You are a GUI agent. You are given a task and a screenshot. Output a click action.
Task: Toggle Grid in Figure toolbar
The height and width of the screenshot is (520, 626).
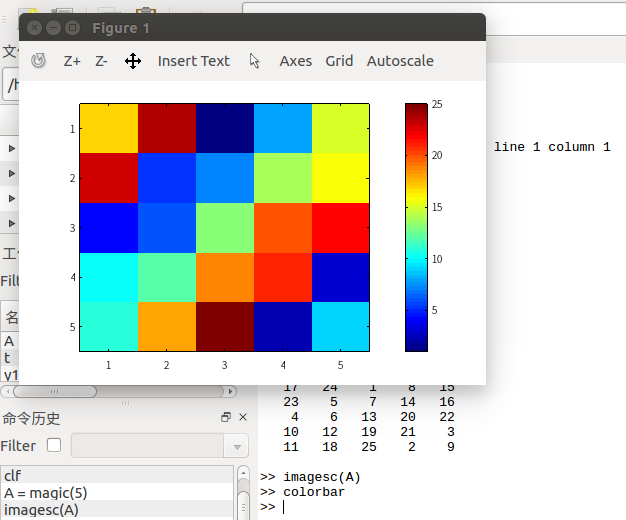point(339,61)
